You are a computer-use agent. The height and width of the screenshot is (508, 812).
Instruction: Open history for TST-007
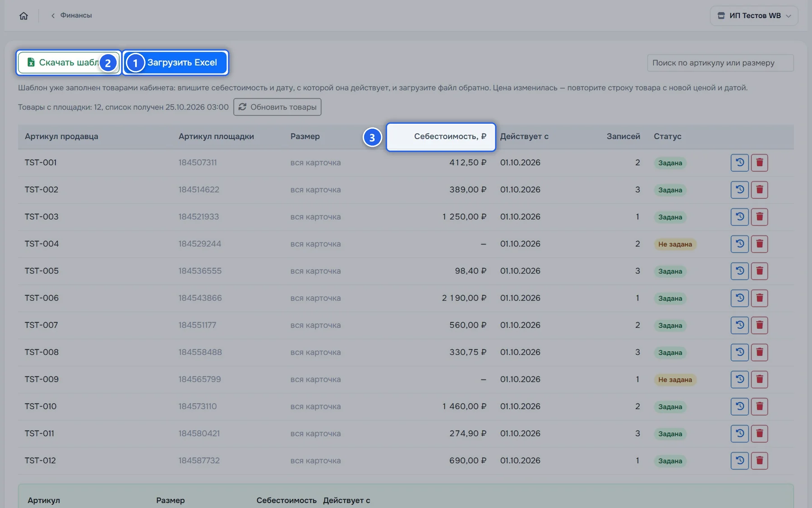pos(740,325)
